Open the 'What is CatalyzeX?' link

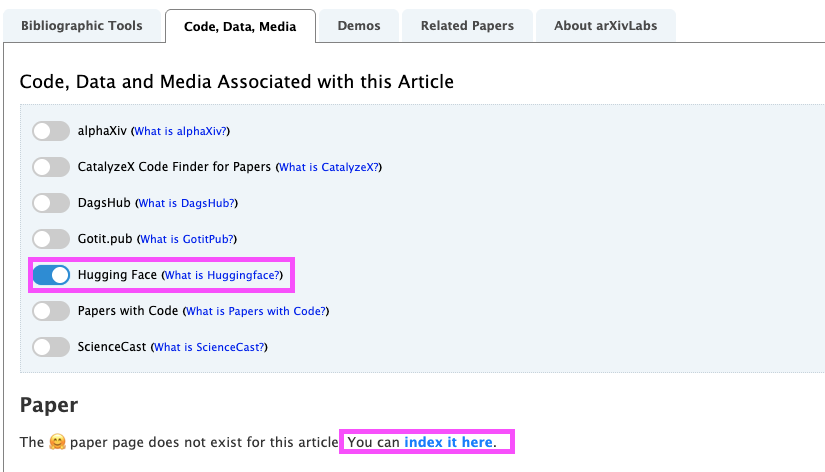click(329, 167)
